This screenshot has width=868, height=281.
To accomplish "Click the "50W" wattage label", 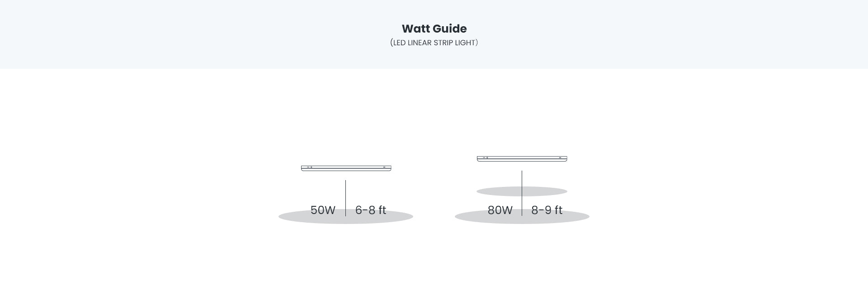I will point(323,210).
